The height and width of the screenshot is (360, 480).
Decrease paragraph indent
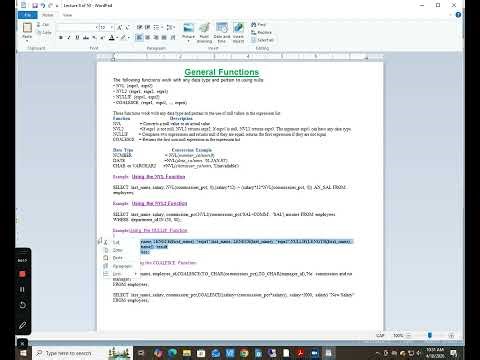139,27
